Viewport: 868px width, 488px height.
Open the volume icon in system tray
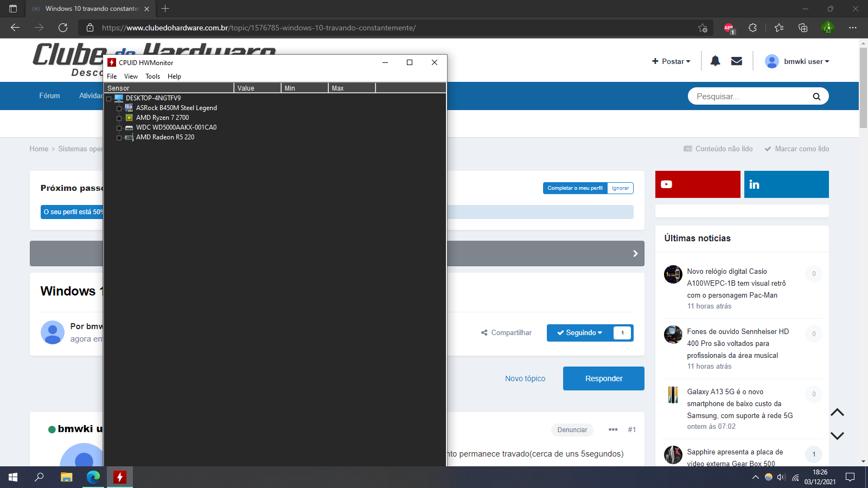pyautogui.click(x=781, y=477)
